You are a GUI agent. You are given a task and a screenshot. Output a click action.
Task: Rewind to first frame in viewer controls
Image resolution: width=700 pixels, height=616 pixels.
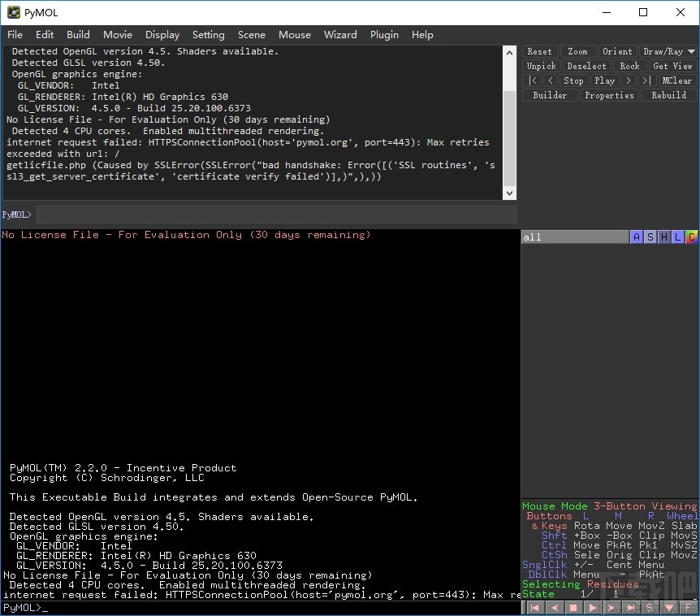[x=535, y=608]
